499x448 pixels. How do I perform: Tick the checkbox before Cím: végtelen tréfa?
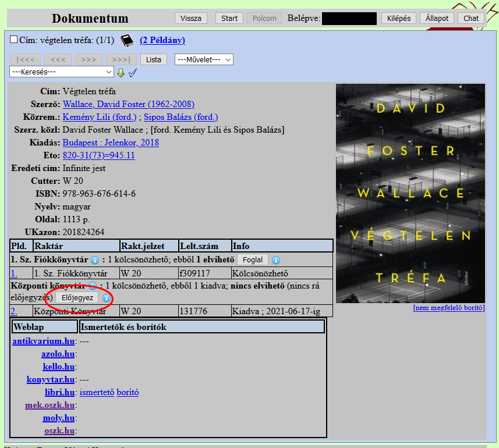14,40
